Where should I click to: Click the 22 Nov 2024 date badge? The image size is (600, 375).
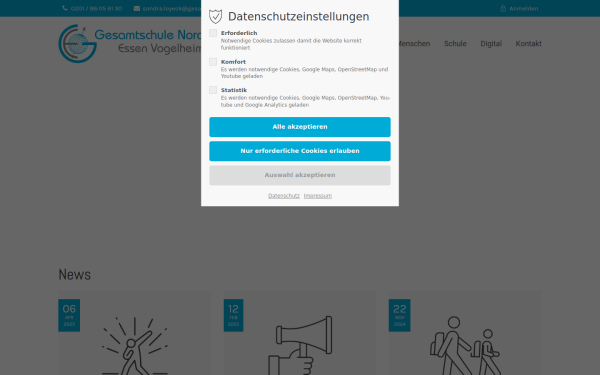point(399,315)
